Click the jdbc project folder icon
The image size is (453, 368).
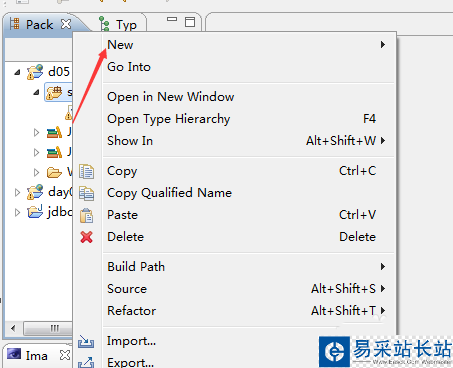click(x=35, y=211)
